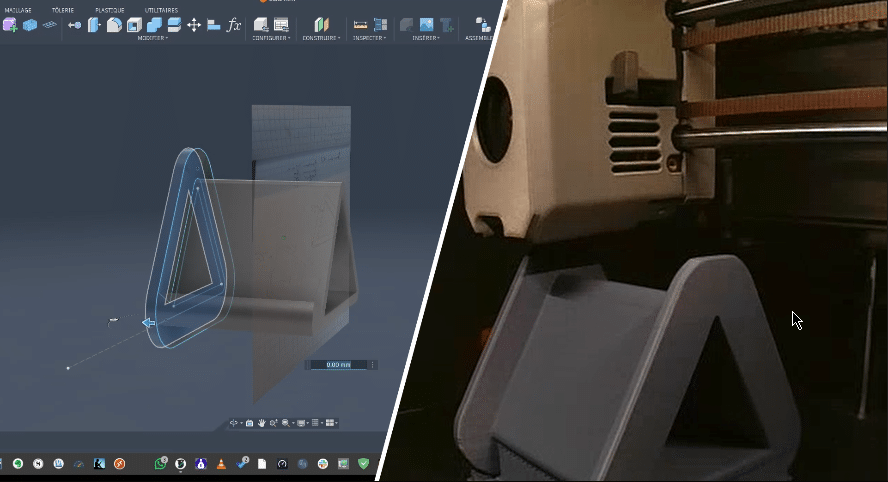The image size is (888, 482).
Task: Click the purple create sketch icon
Action: click(10, 25)
